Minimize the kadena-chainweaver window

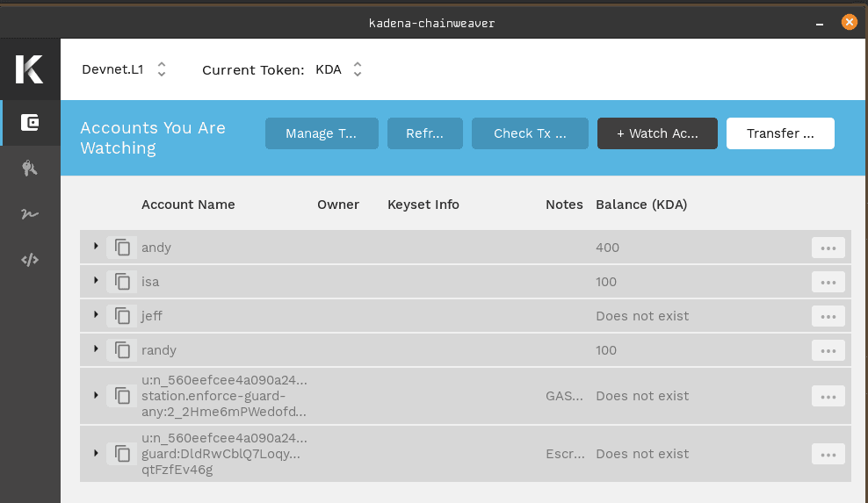pos(820,23)
